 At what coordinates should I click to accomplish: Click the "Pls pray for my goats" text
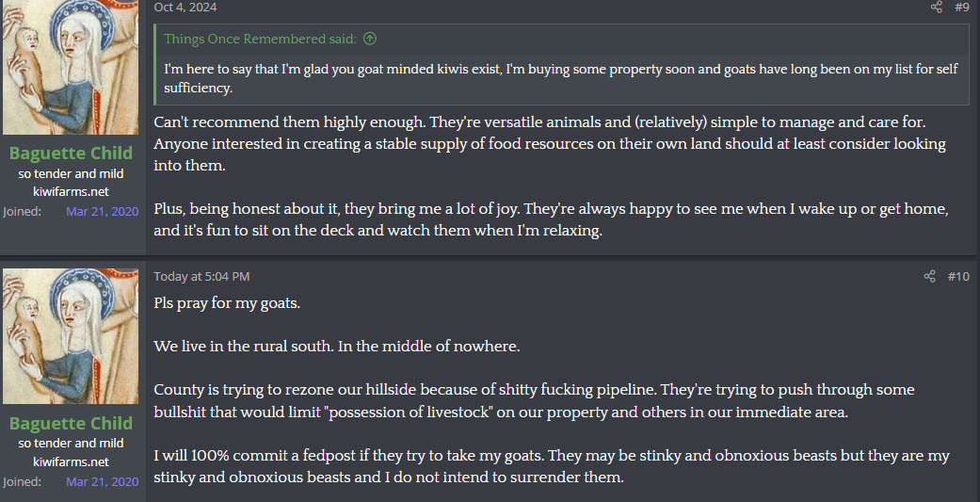(227, 303)
